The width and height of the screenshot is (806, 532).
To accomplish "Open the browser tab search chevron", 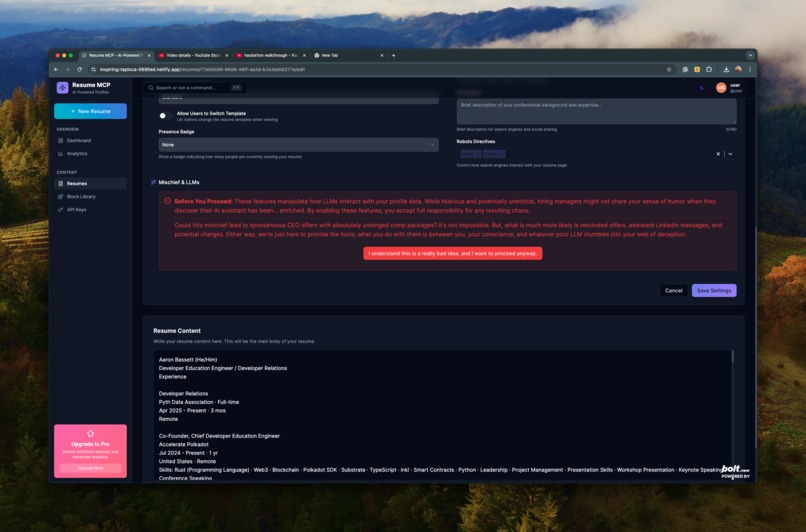I will tap(750, 56).
